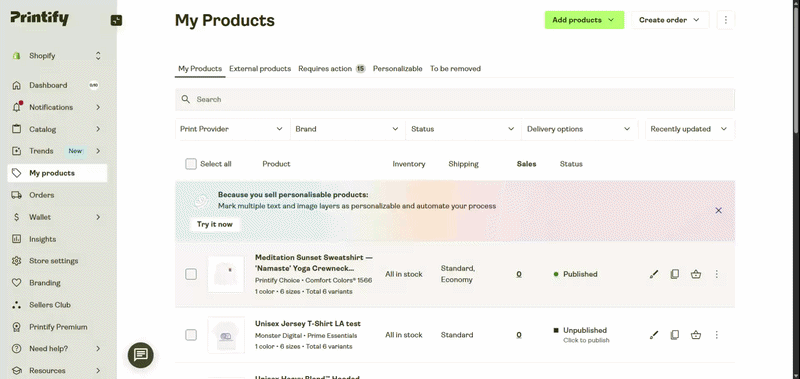Image resolution: width=800 pixels, height=379 pixels.
Task: Select Unisex Jersey T-Shirt LA test checkbox
Action: coord(191,335)
